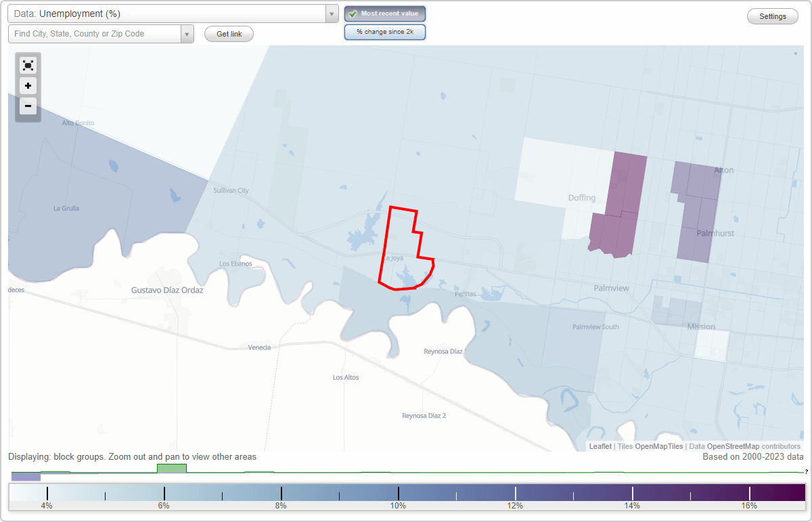This screenshot has width=812, height=522.
Task: Open the Settings panel
Action: pyautogui.click(x=772, y=16)
